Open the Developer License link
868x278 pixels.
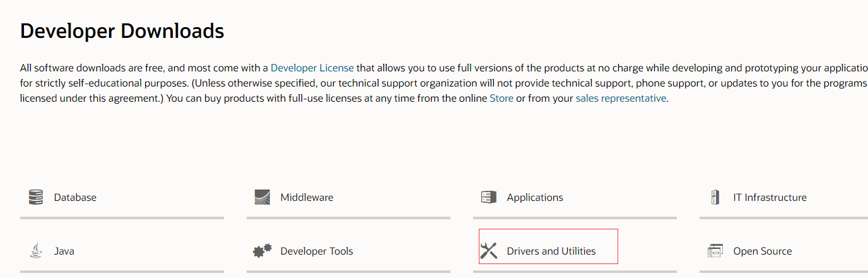pos(312,68)
